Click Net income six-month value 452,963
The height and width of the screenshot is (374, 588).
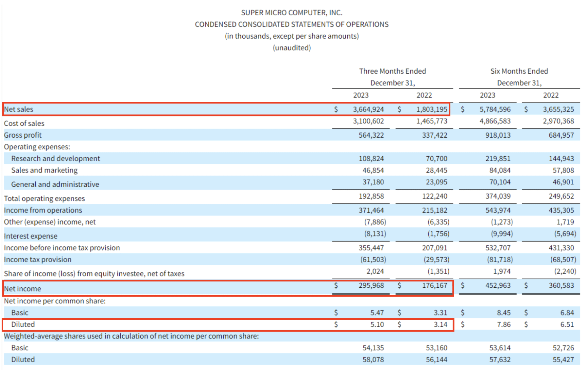click(498, 285)
